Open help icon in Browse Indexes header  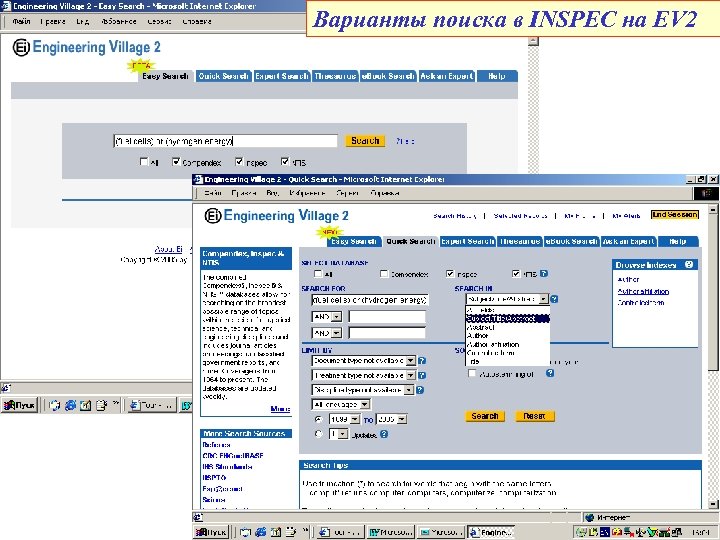pyautogui.click(x=689, y=264)
